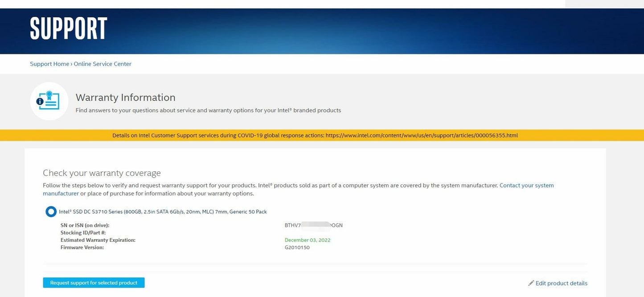Click the Check your warranty coverage heading
The width and height of the screenshot is (644, 297).
(x=102, y=173)
